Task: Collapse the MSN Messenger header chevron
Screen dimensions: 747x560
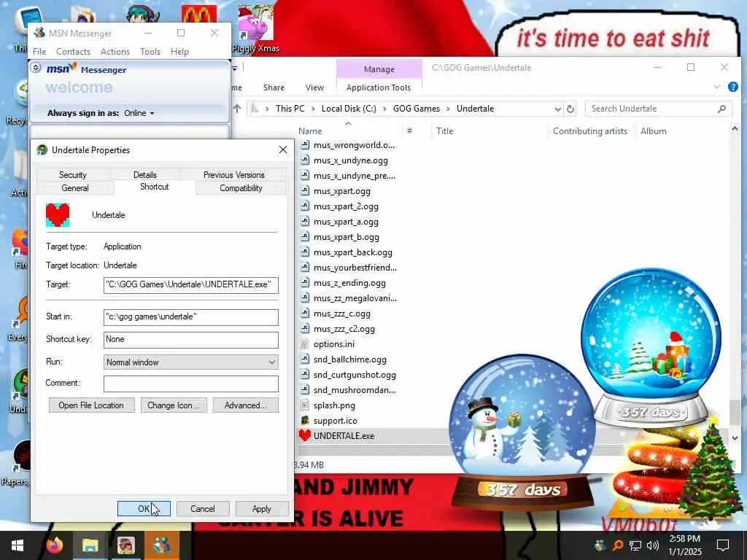Action: (x=36, y=68)
